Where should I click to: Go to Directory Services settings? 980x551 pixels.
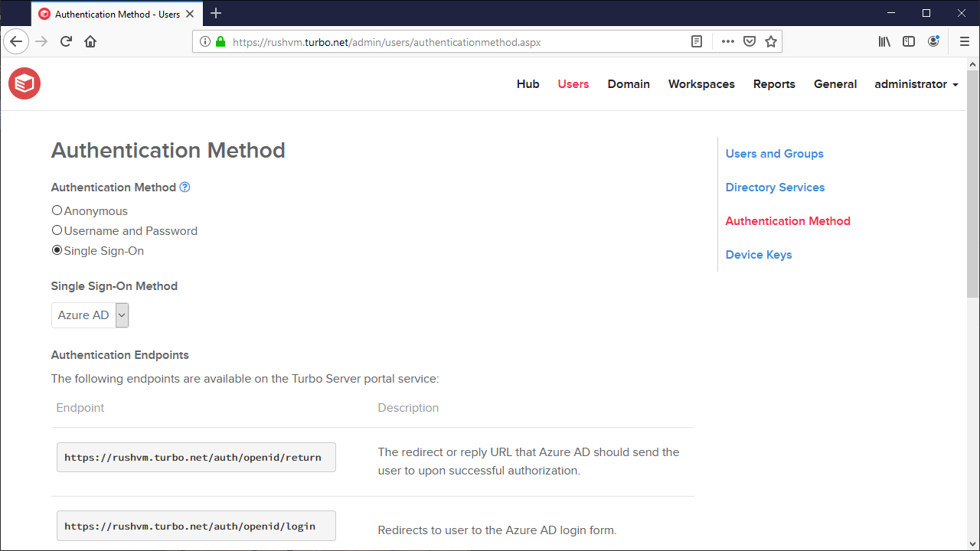tap(775, 187)
